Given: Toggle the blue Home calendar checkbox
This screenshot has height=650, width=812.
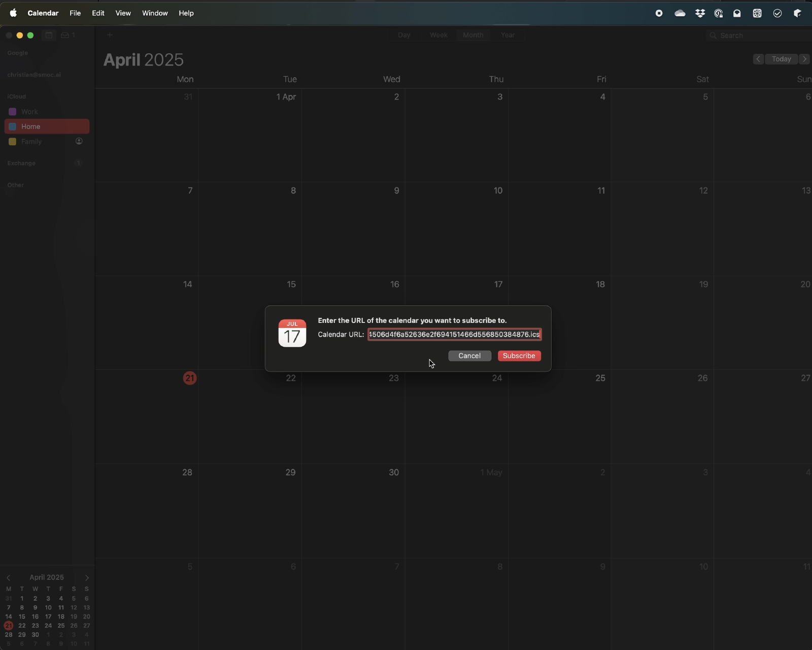Looking at the screenshot, I should (13, 126).
